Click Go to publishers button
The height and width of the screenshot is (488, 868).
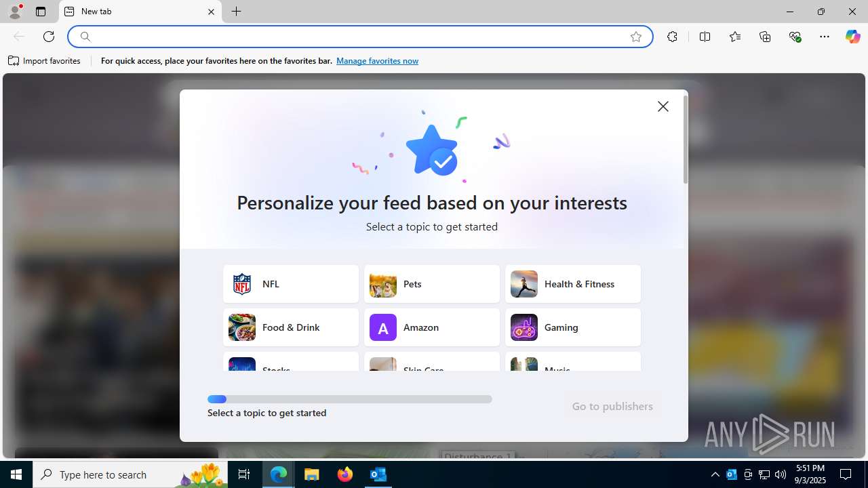[x=612, y=407]
